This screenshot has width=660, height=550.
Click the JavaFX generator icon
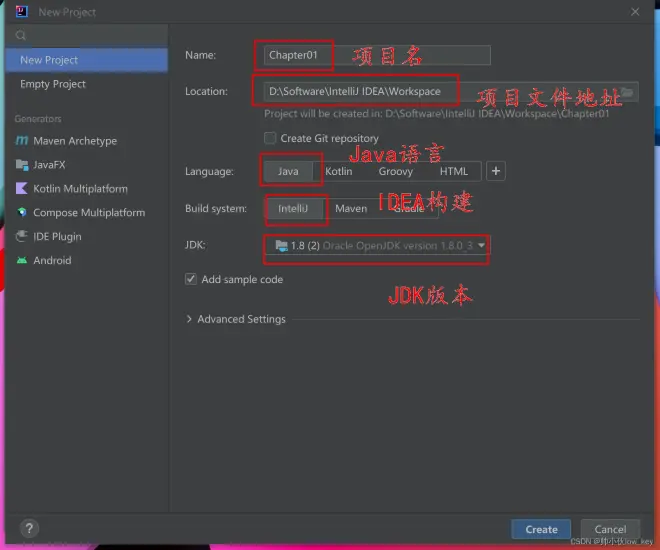[x=21, y=164]
